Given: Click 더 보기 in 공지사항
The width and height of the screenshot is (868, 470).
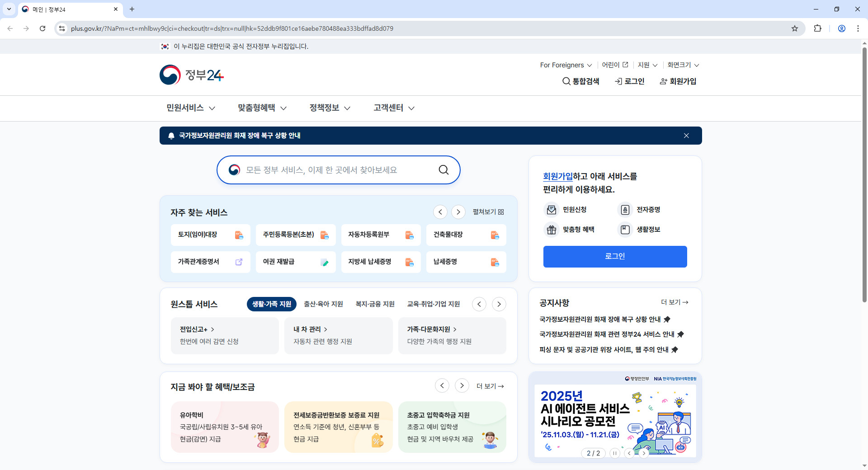Looking at the screenshot, I should [x=675, y=302].
